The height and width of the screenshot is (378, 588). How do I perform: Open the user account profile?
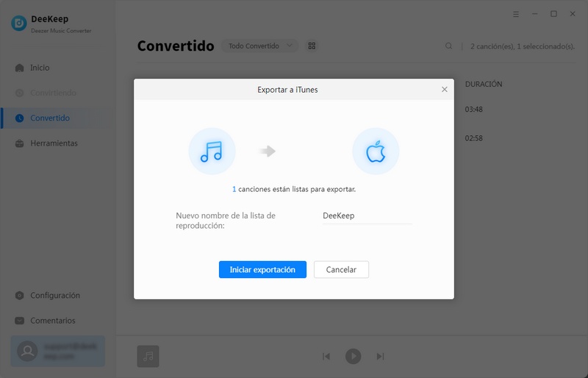[x=58, y=352]
